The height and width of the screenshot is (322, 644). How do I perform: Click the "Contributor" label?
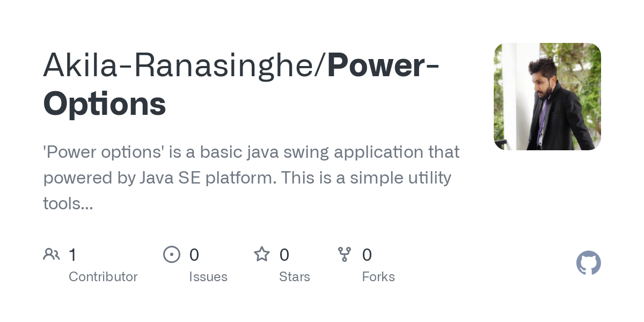pyautogui.click(x=103, y=277)
